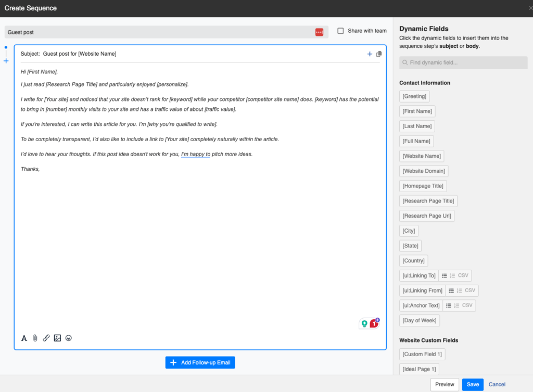Insert the [First Name] dynamic field
Screen dimensions: 533x392
[417, 111]
